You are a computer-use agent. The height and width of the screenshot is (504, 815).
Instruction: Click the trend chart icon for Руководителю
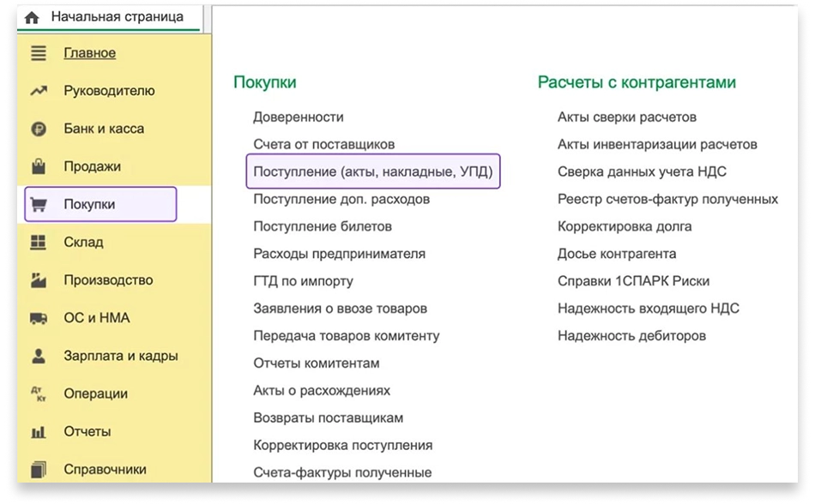(x=39, y=91)
